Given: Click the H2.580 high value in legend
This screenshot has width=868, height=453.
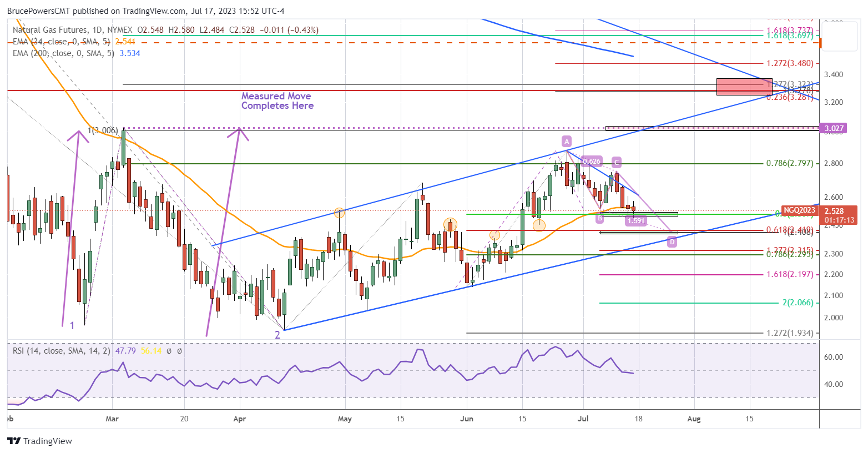Looking at the screenshot, I should tap(181, 30).
